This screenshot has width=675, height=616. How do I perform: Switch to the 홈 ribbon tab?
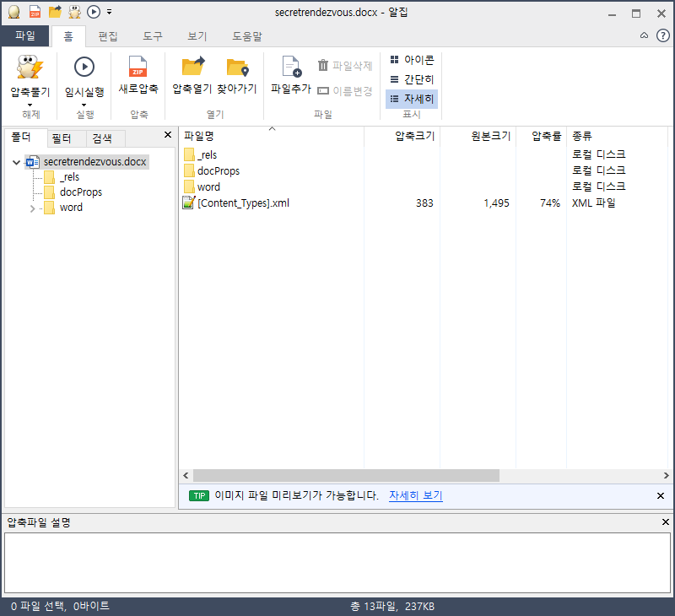68,36
